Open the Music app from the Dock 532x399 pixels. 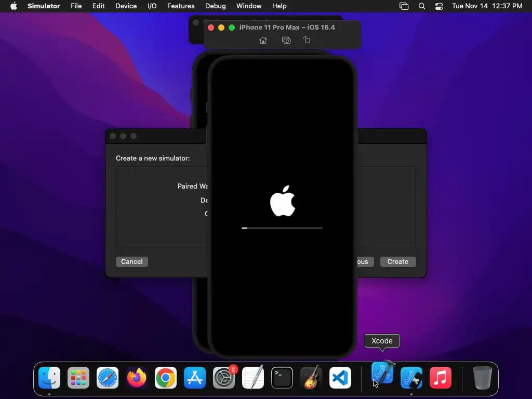(x=441, y=378)
